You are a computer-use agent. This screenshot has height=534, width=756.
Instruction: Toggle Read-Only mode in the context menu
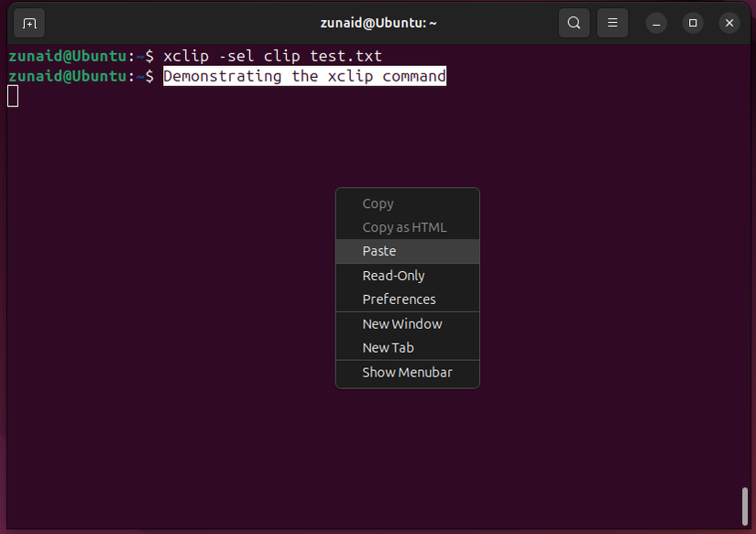(393, 275)
